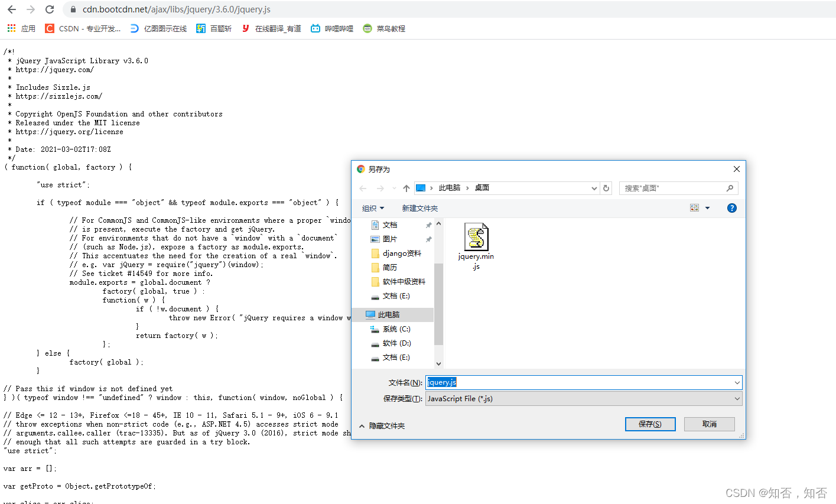The height and width of the screenshot is (504, 836).
Task: Click 桌面 in the path breadcrumb
Action: [482, 188]
